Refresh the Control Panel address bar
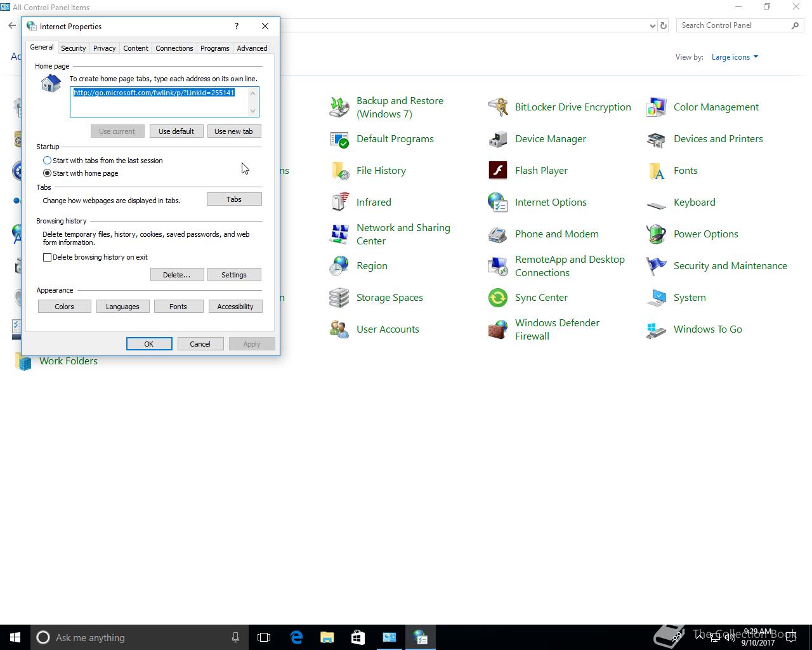Image resolution: width=812 pixels, height=650 pixels. coord(664,26)
